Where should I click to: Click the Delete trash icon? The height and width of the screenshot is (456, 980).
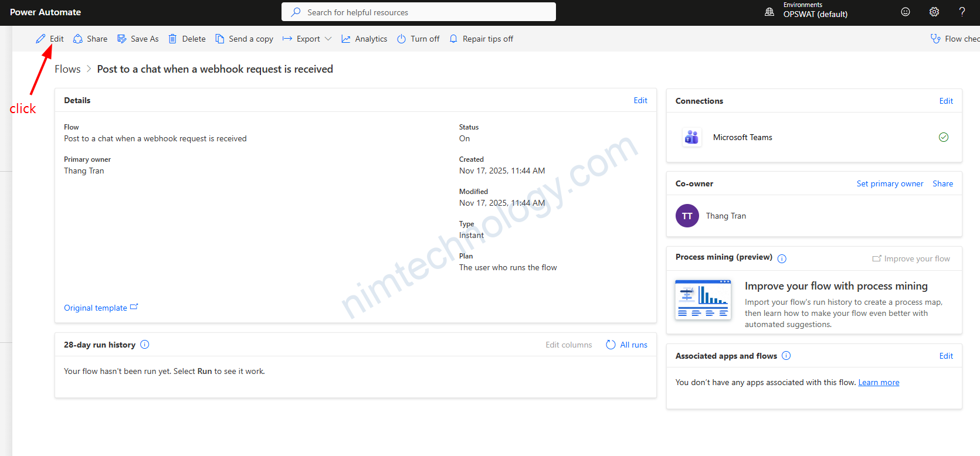pyautogui.click(x=173, y=39)
